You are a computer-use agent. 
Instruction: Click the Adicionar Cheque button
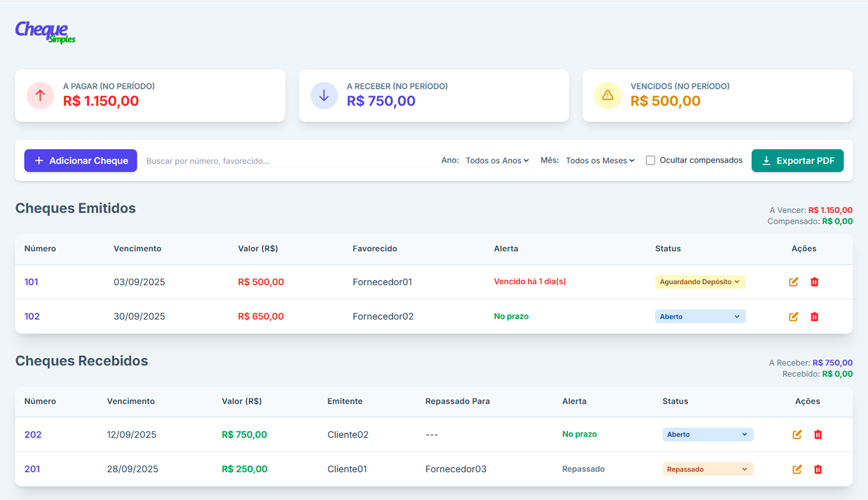pos(80,161)
